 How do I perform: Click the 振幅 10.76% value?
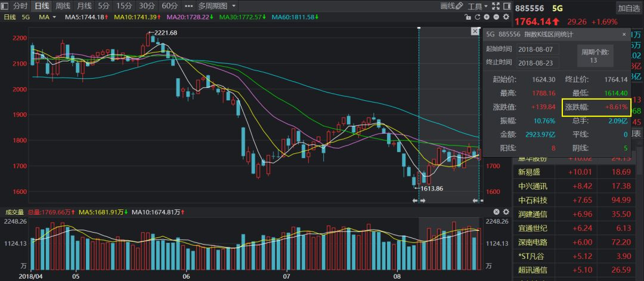[544, 121]
